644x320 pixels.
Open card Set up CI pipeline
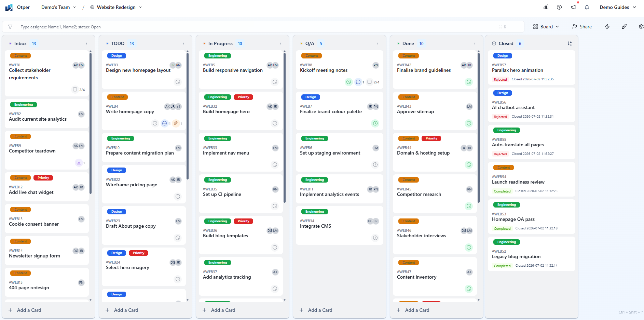(241, 194)
